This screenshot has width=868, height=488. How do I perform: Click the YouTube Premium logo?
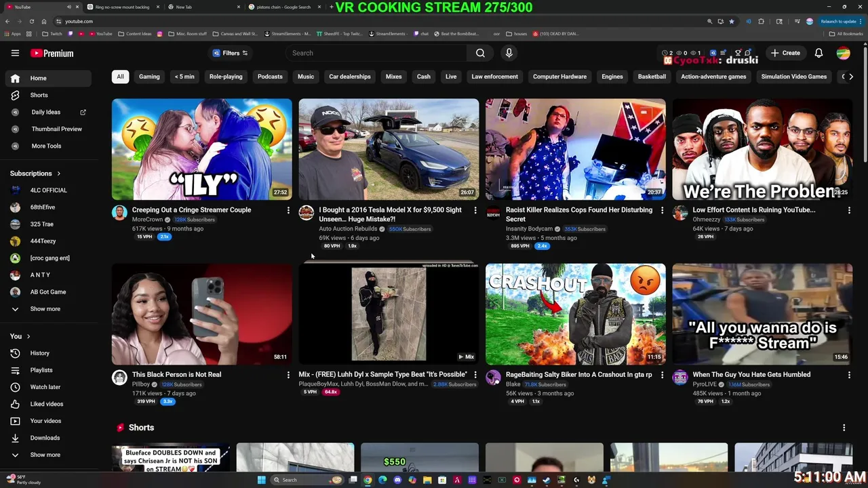52,53
